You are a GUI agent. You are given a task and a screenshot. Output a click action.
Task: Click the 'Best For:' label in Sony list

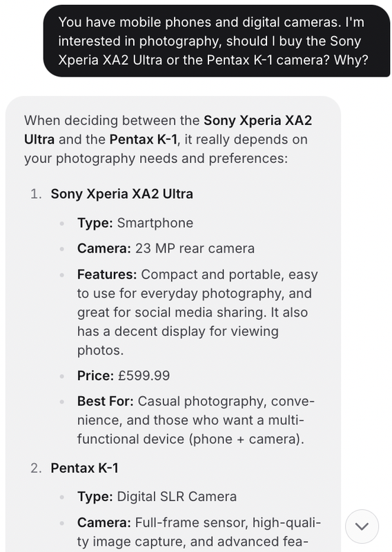point(106,402)
